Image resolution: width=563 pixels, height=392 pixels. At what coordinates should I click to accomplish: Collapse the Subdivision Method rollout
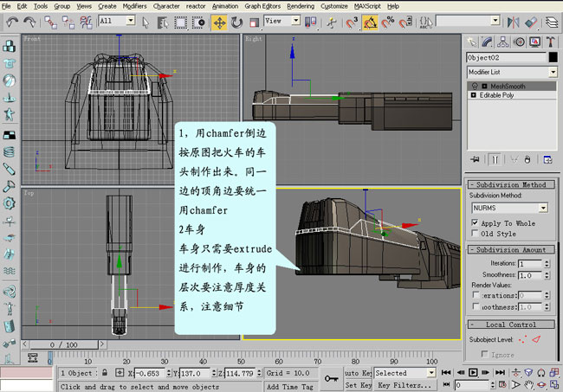pyautogui.click(x=511, y=184)
